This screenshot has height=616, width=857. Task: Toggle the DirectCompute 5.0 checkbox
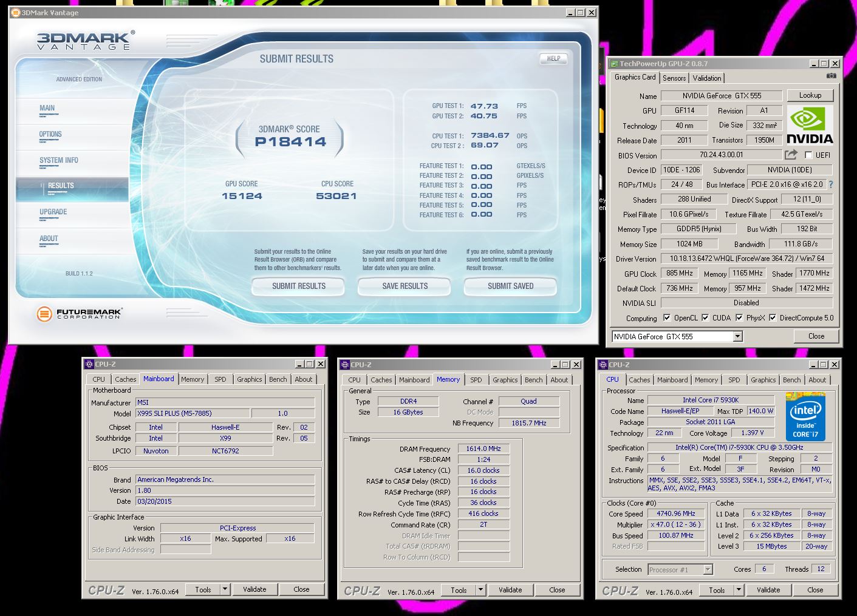point(773,317)
